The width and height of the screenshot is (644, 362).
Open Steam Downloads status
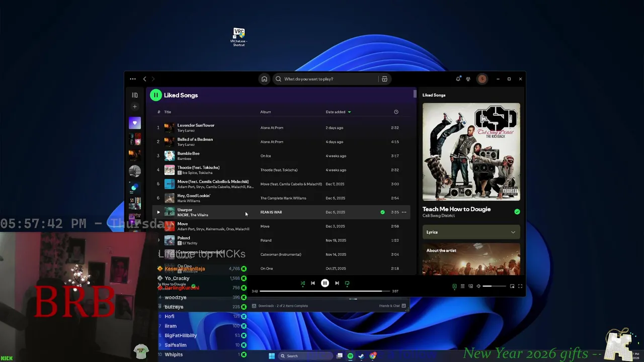point(280,306)
